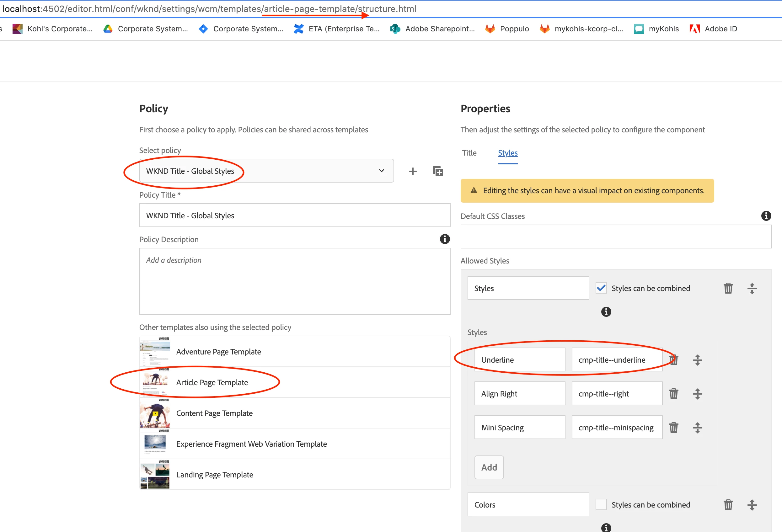Select the Styles tab
782x532 pixels.
pyautogui.click(x=507, y=153)
